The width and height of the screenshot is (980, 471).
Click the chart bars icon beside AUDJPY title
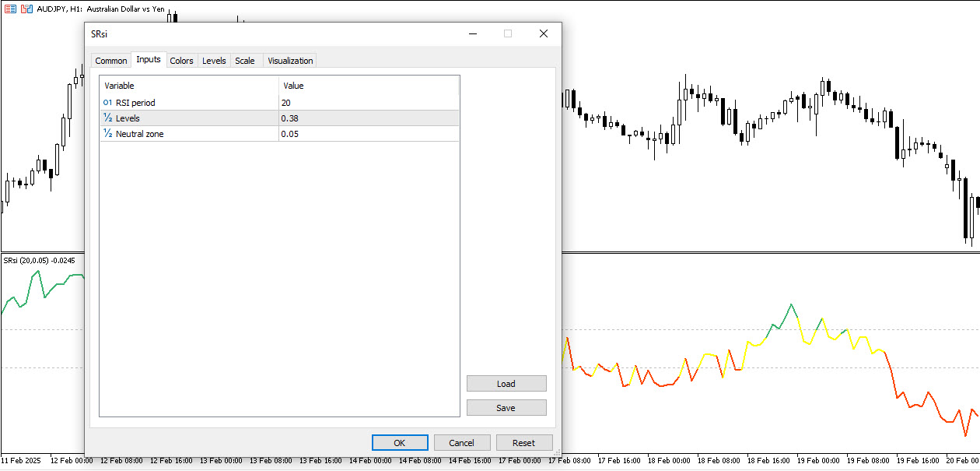(26, 9)
